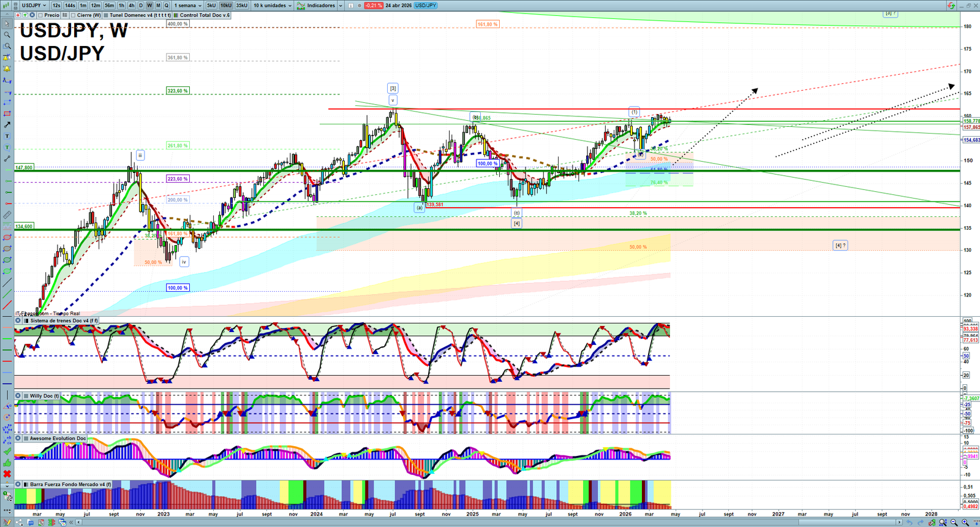Select the cursor pointer tool

coord(7,24)
